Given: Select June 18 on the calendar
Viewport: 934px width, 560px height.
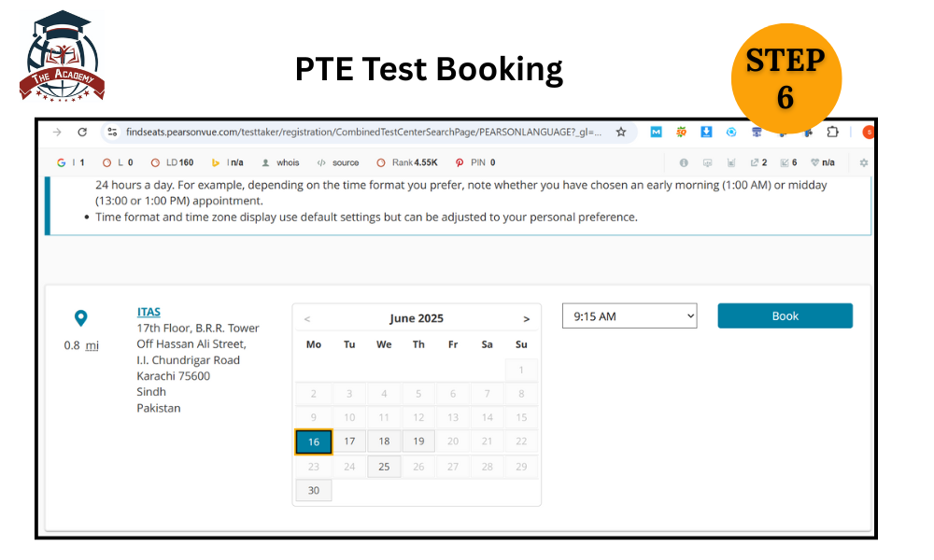Looking at the screenshot, I should [x=384, y=441].
